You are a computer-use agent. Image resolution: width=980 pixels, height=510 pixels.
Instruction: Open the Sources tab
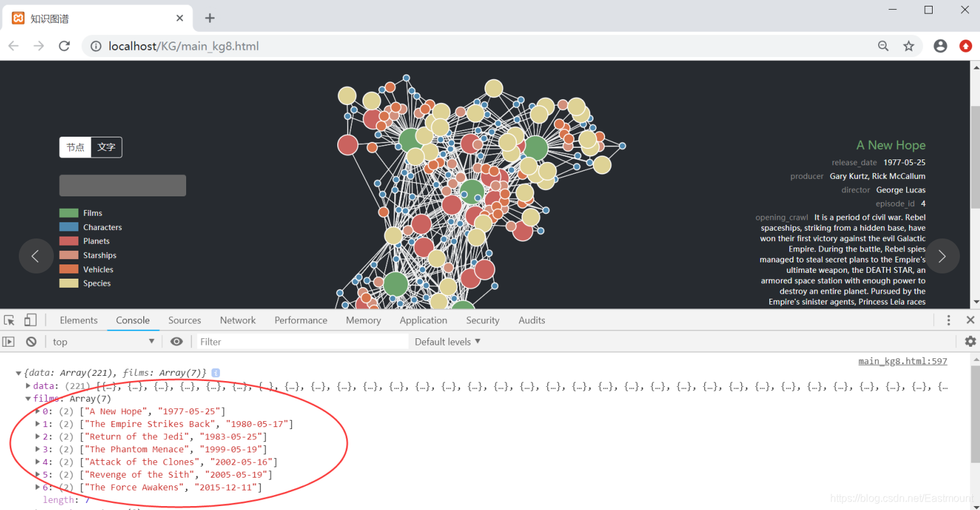[x=185, y=320]
